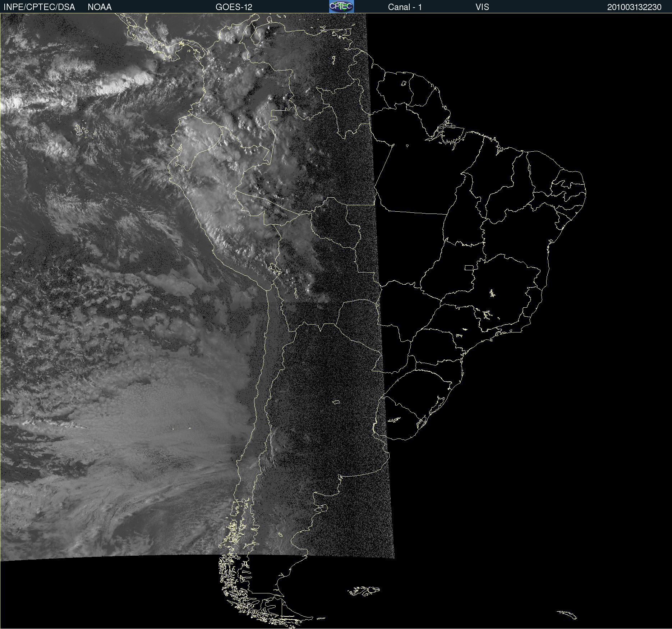Click the VIS channel label
This screenshot has height=629, width=672.
pos(482,7)
